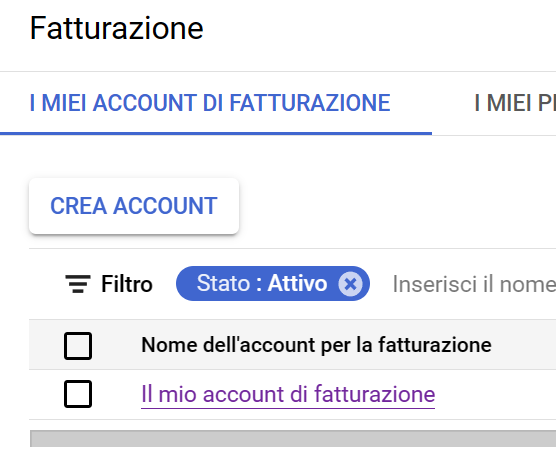
Task: Click the blue indicator line under the active tab
Action: (216, 133)
